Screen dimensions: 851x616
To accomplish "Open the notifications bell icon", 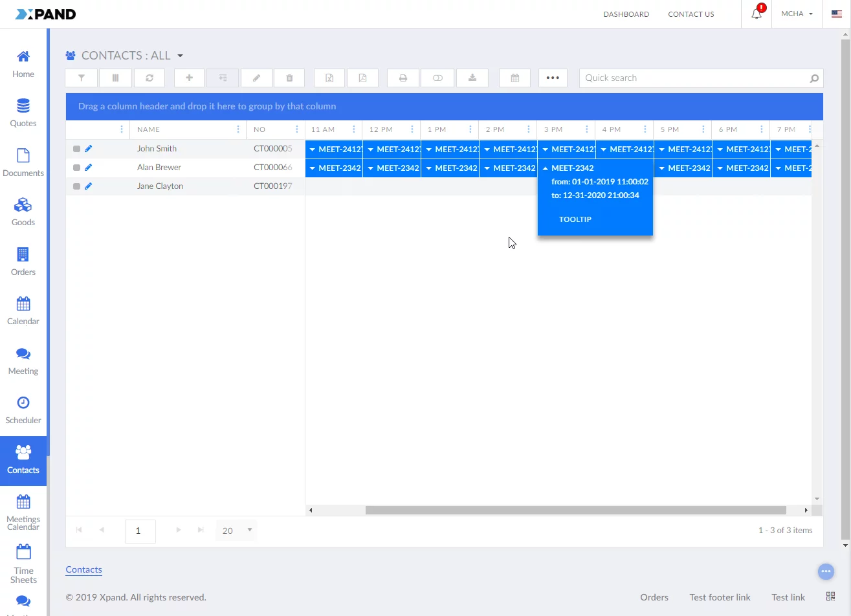I will 757,14.
